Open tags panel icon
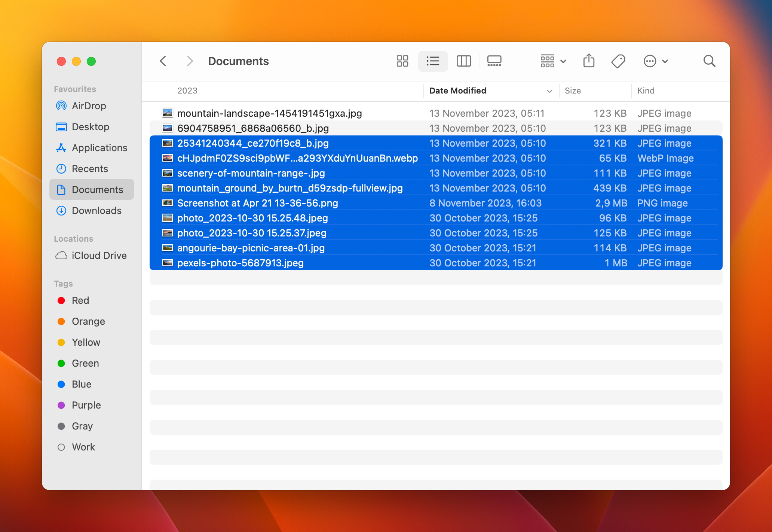This screenshot has height=532, width=772. [619, 61]
